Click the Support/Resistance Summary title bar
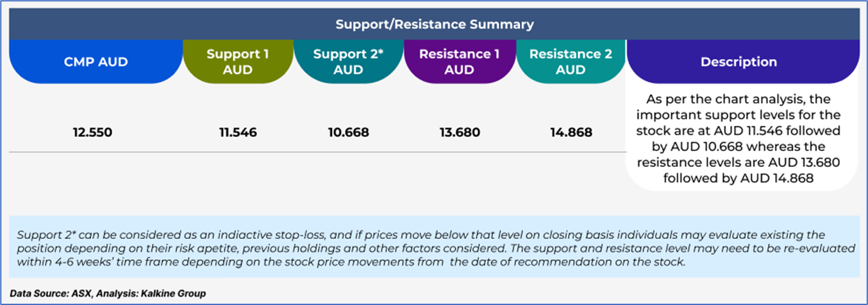The image size is (868, 305). [434, 25]
